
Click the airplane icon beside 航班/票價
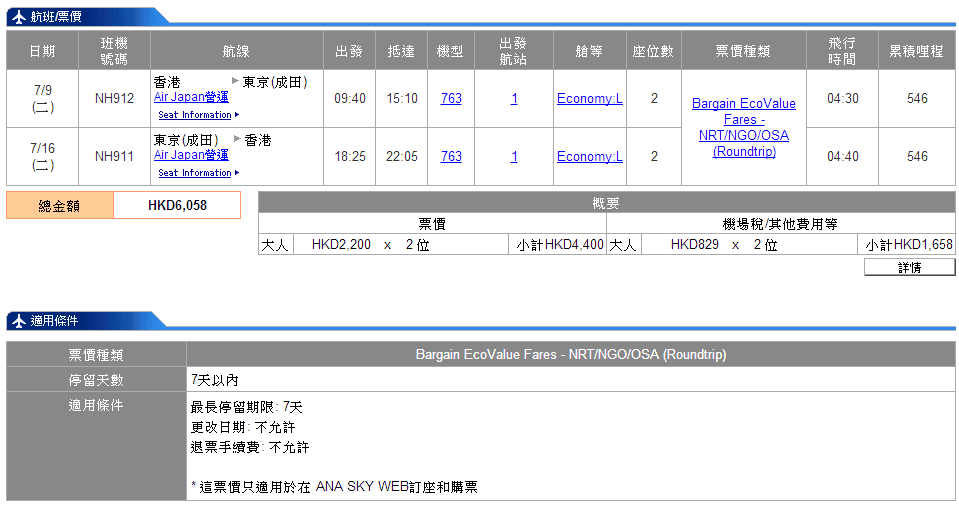[18, 17]
